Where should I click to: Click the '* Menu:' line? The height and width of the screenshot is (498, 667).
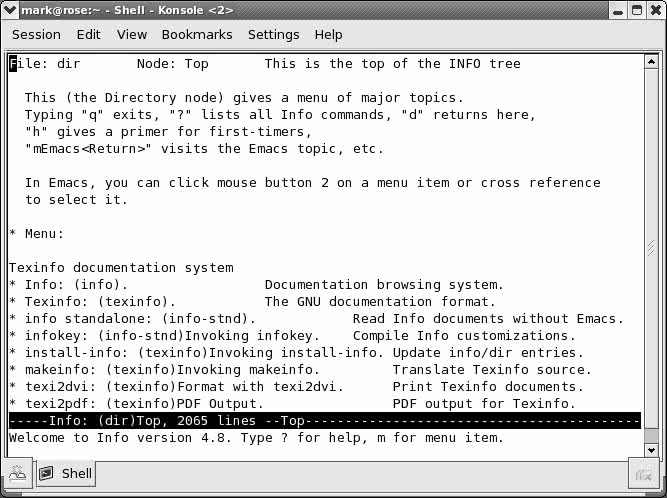pos(37,233)
